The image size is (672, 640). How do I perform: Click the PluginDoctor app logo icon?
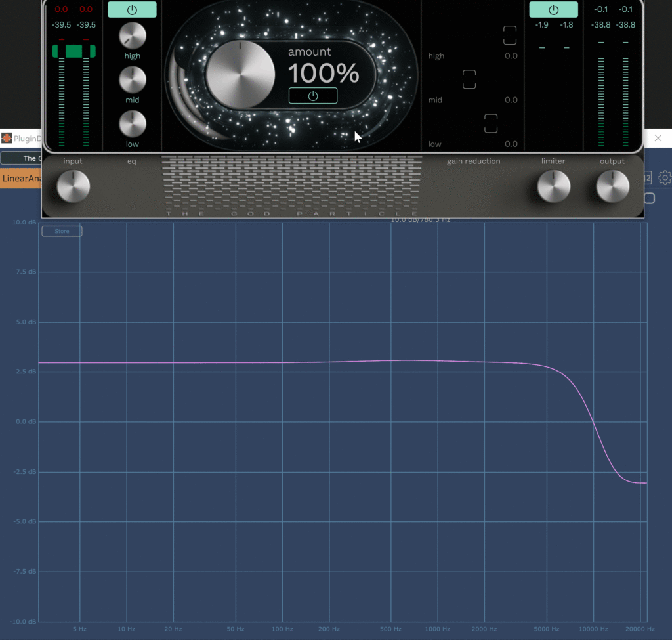[7, 138]
